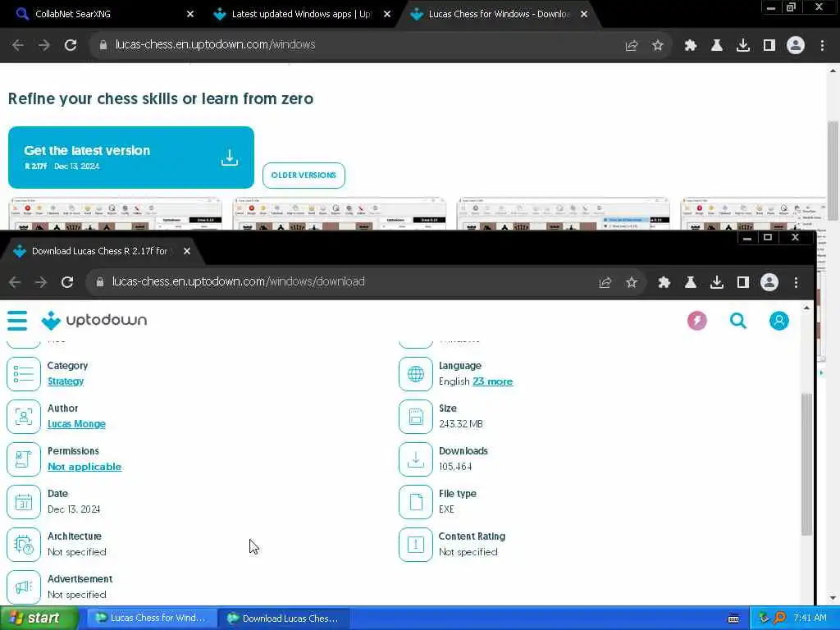Image resolution: width=840 pixels, height=630 pixels.
Task: Click the Language globe icon
Action: point(416,374)
